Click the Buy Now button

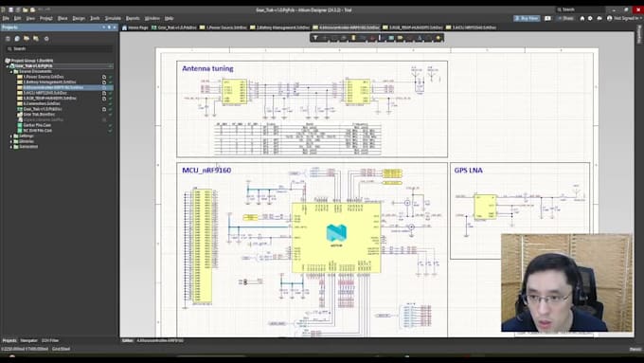[527, 19]
